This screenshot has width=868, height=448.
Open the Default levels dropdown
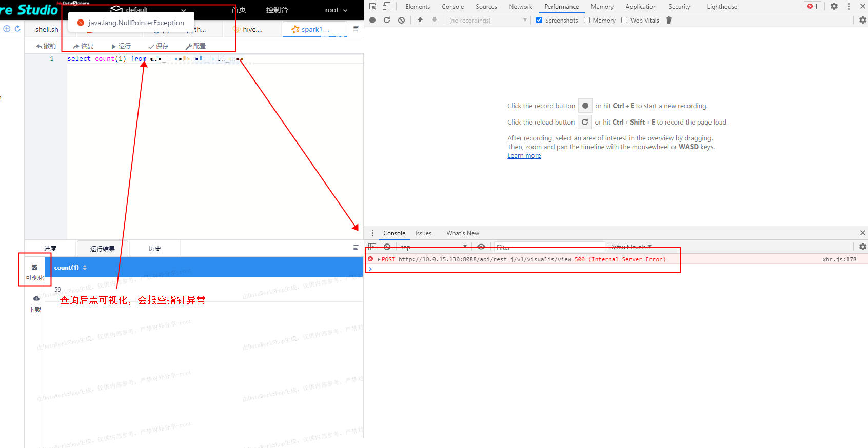[630, 247]
